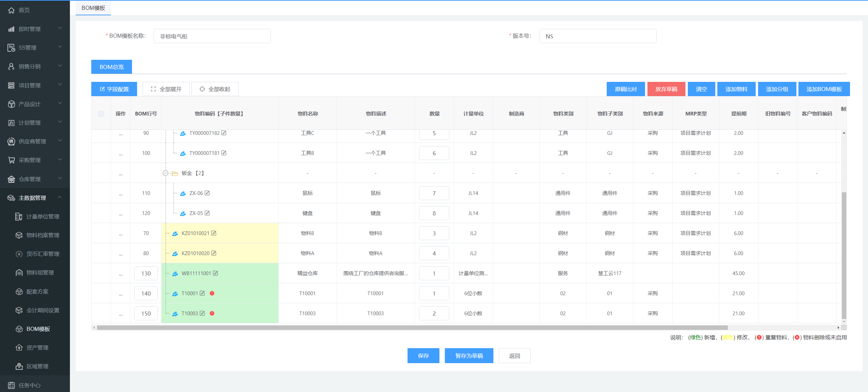Viewport: 868px width, 392px height.
Task: Collapse the 主数据管理 sidebar section
Action: coord(34,198)
